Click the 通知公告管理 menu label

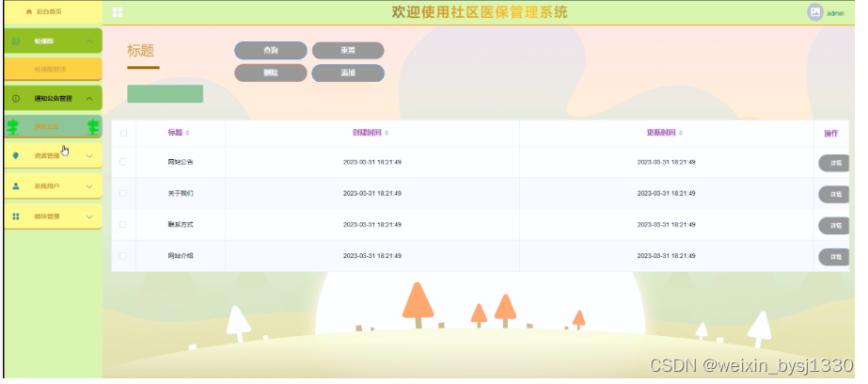click(54, 99)
